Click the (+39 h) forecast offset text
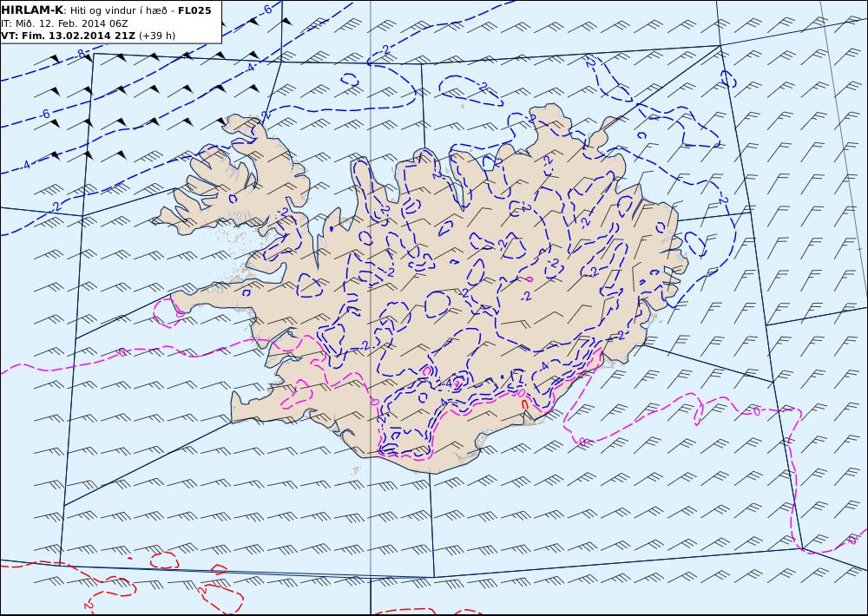This screenshot has height=616, width=868. [156, 36]
